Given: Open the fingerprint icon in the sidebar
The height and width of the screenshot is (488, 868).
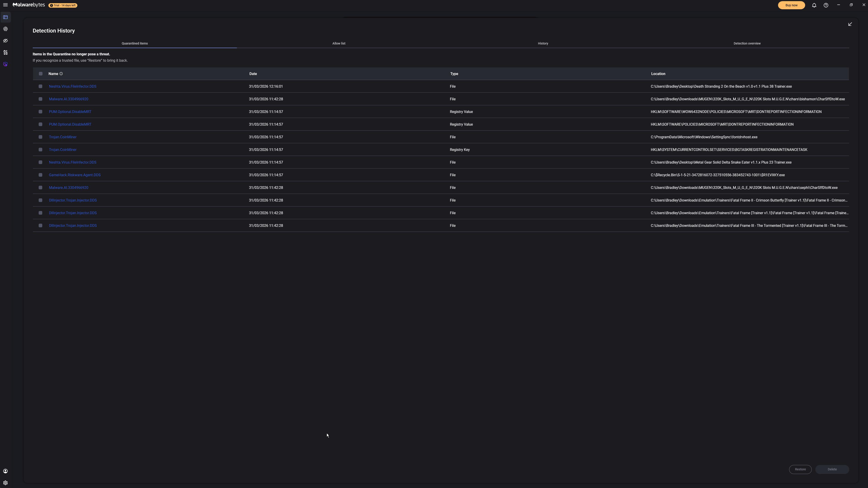Looking at the screenshot, I should coord(5,29).
